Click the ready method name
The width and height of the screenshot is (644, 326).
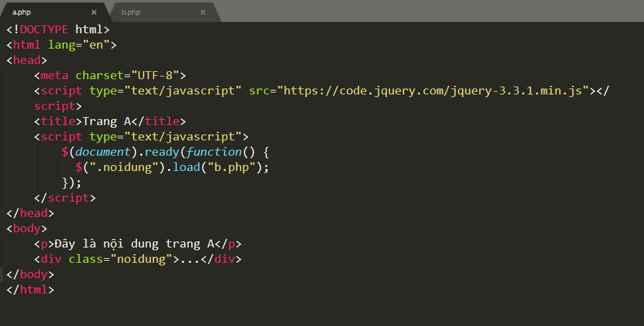161,152
